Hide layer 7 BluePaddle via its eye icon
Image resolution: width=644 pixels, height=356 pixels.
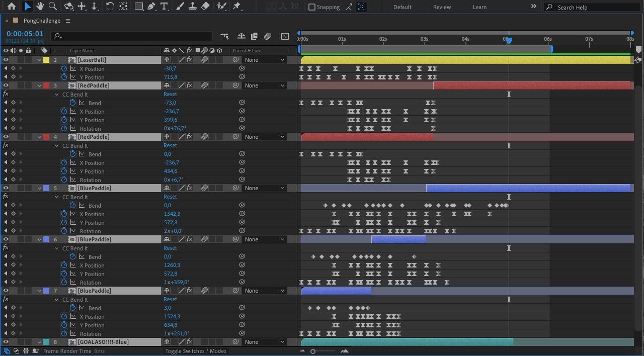[6, 291]
